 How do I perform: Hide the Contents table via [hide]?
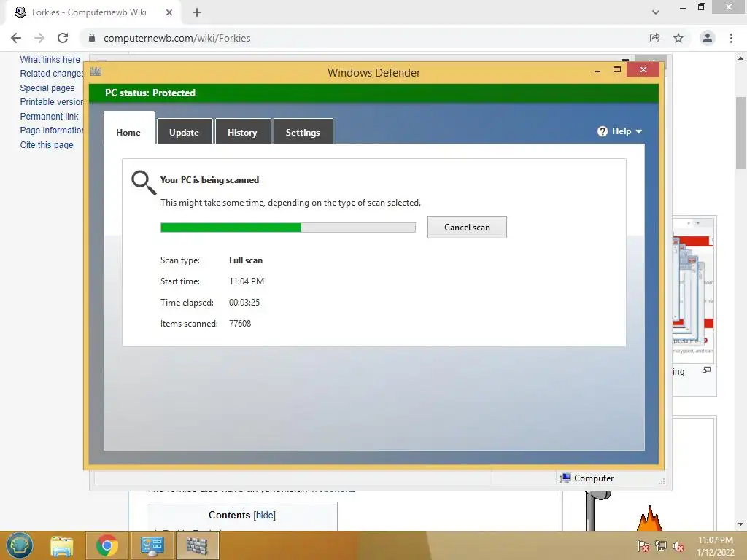[x=265, y=516]
